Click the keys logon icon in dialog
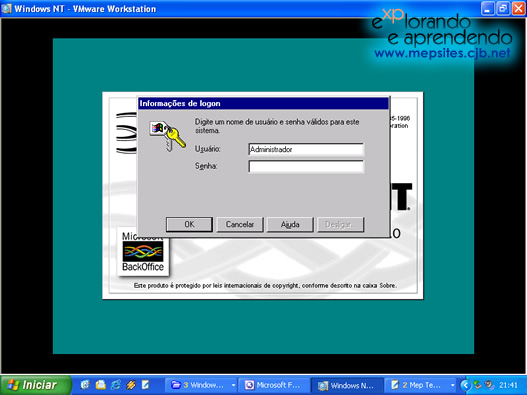 167,136
